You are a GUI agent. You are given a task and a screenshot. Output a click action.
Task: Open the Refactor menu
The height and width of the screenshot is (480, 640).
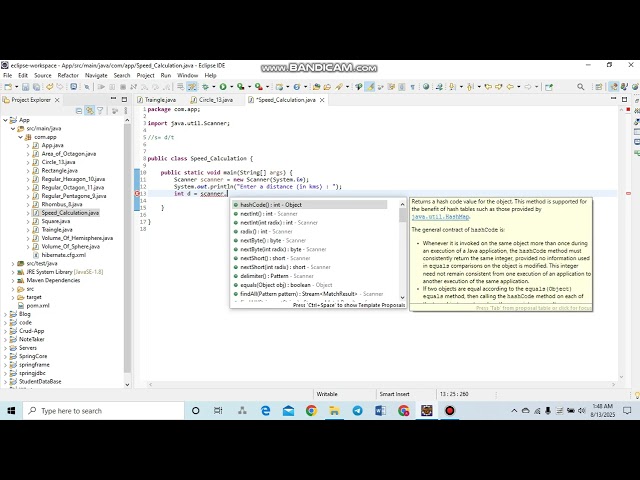[x=68, y=76]
